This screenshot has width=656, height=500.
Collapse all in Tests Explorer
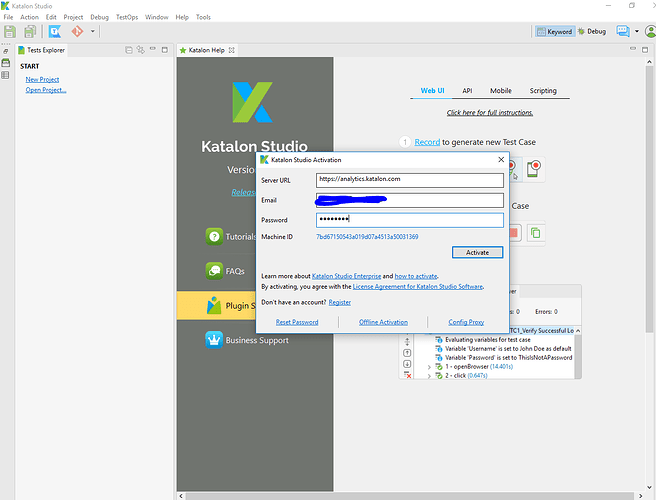(x=129, y=50)
